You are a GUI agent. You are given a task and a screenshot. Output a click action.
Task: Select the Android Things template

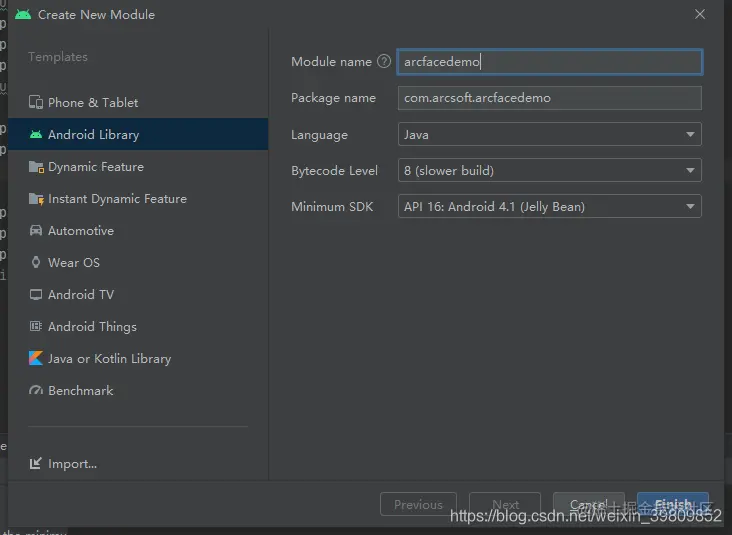tap(138, 326)
